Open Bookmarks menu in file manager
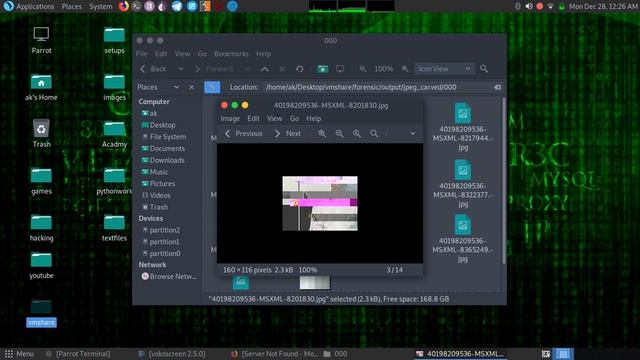This screenshot has width=640, height=360. pos(231,54)
